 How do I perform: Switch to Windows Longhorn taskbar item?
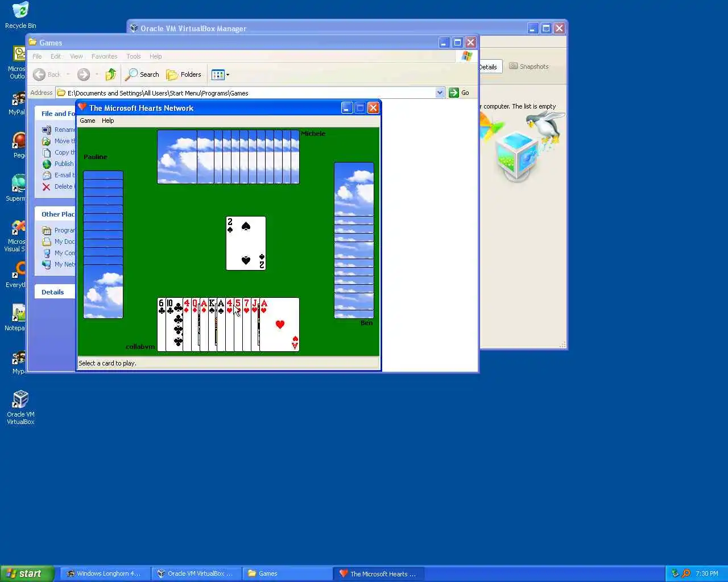[x=105, y=573]
